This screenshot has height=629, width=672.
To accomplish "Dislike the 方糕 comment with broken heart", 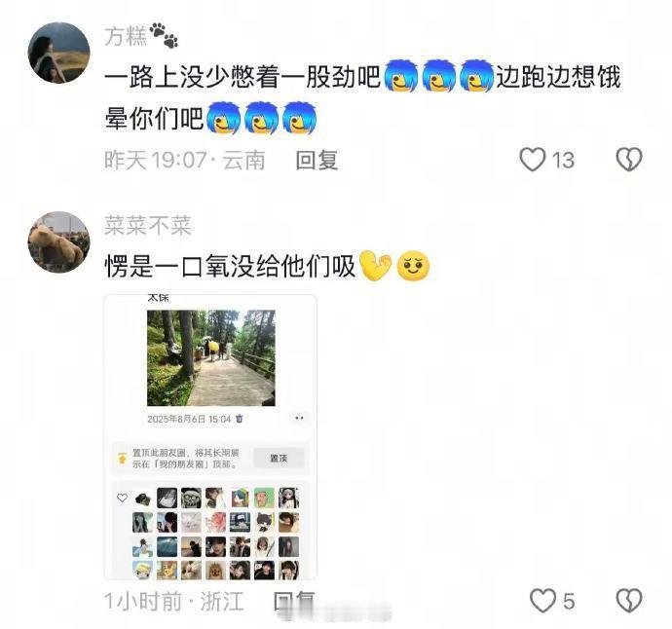I will click(629, 160).
